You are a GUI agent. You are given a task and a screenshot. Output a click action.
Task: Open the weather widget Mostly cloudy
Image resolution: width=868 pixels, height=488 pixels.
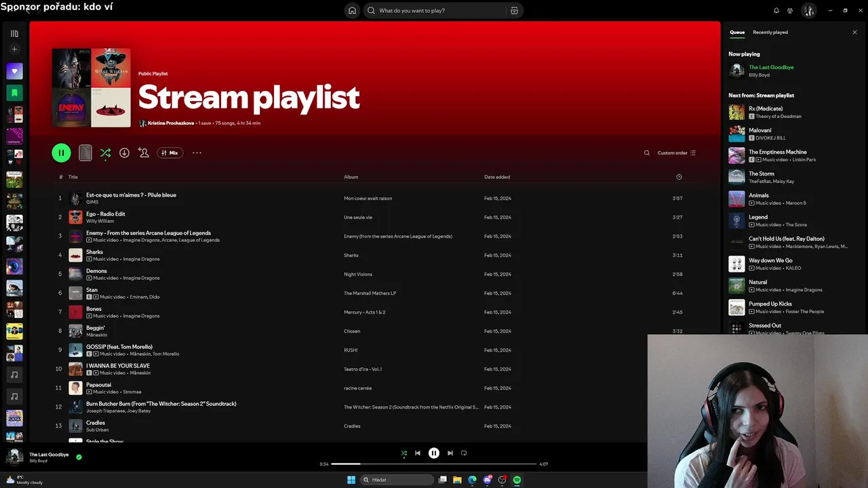pos(24,480)
